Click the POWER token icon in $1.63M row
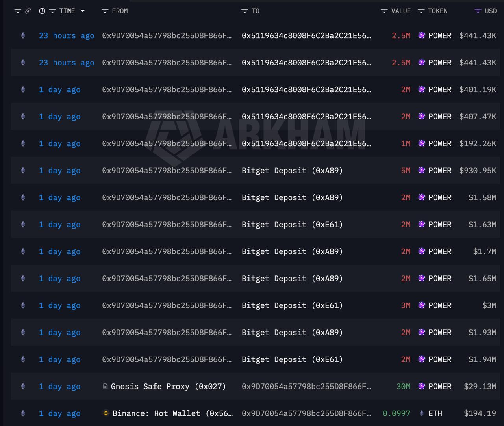This screenshot has width=504, height=426. 422,224
